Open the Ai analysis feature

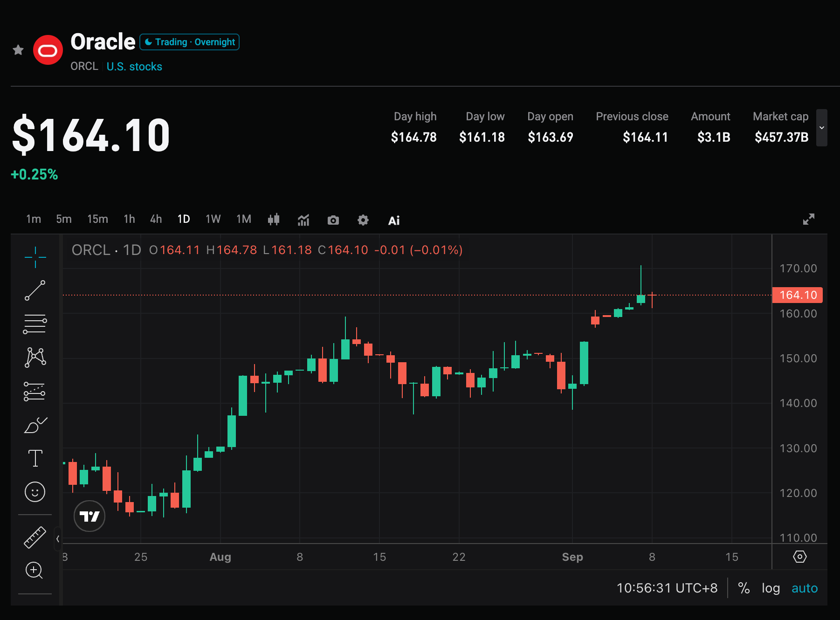click(394, 220)
